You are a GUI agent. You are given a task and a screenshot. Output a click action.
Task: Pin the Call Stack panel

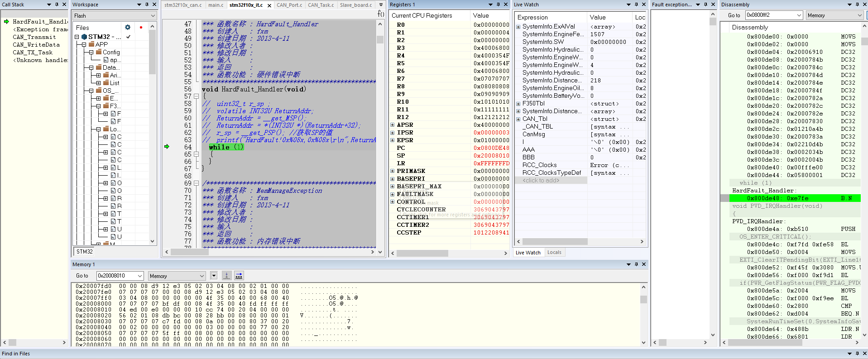coord(57,5)
